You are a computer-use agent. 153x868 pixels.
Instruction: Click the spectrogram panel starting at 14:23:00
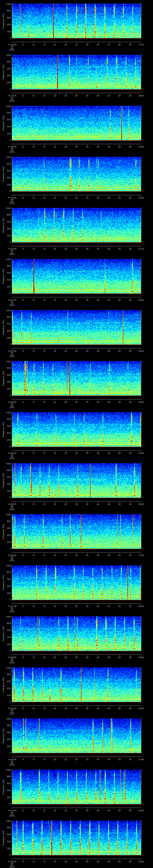pos(76,378)
